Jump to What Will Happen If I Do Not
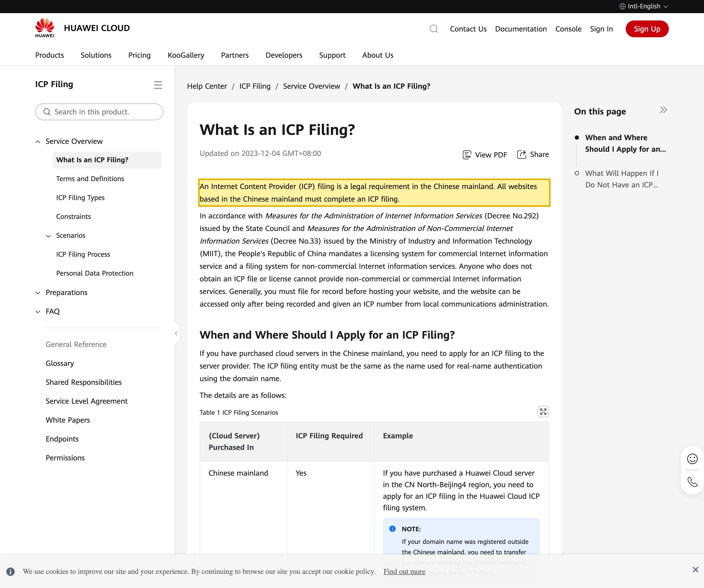Screen dimensions: 704x588 point(622,179)
